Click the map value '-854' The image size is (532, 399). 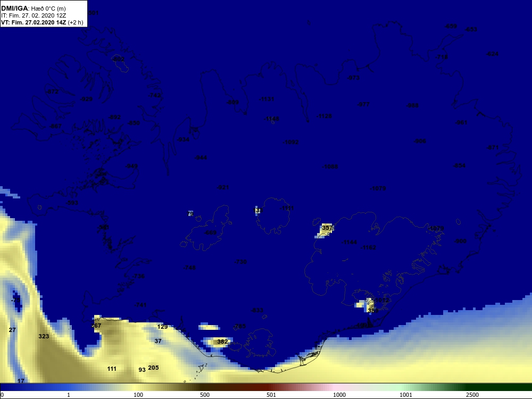pos(460,165)
